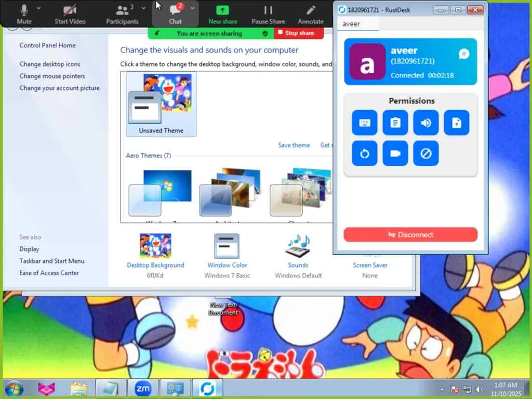Open audio options arrow next to Mute
Screen dimensions: 532x399
tap(38, 7)
